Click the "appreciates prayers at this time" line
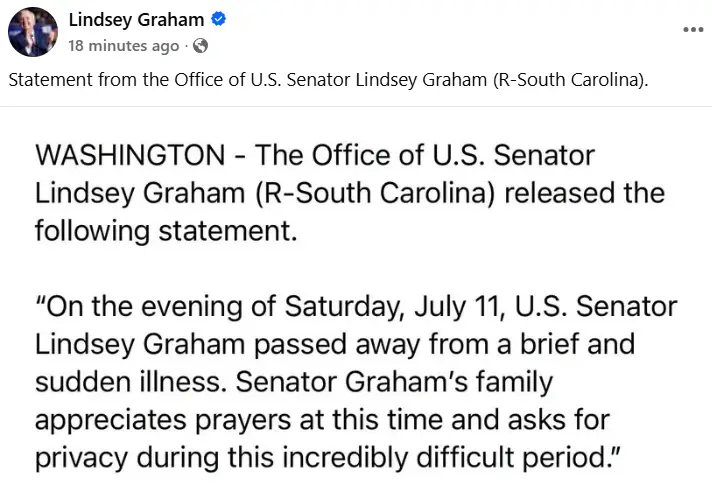This screenshot has width=712, height=501. pos(239,420)
